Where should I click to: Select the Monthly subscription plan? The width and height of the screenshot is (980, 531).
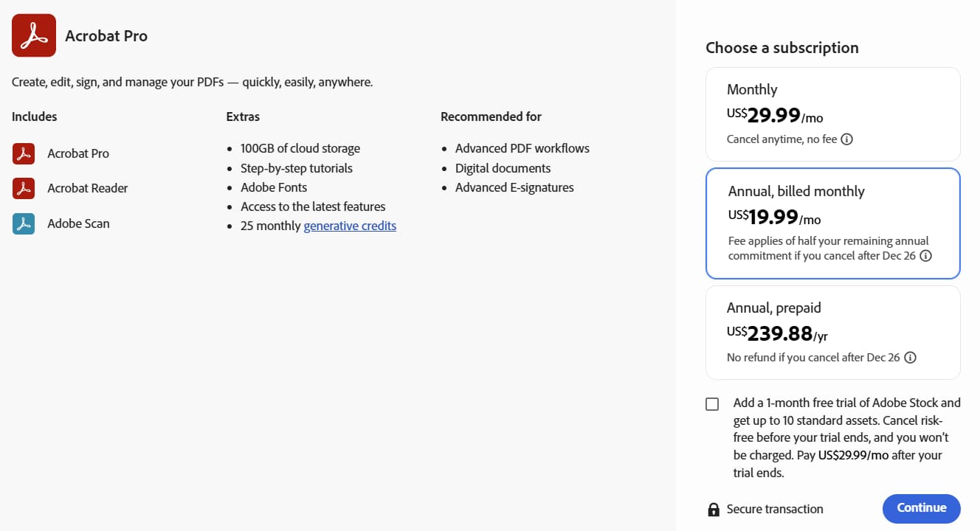(x=832, y=114)
